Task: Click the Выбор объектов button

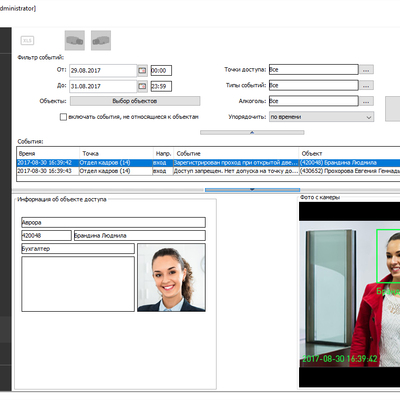Action: (135, 101)
